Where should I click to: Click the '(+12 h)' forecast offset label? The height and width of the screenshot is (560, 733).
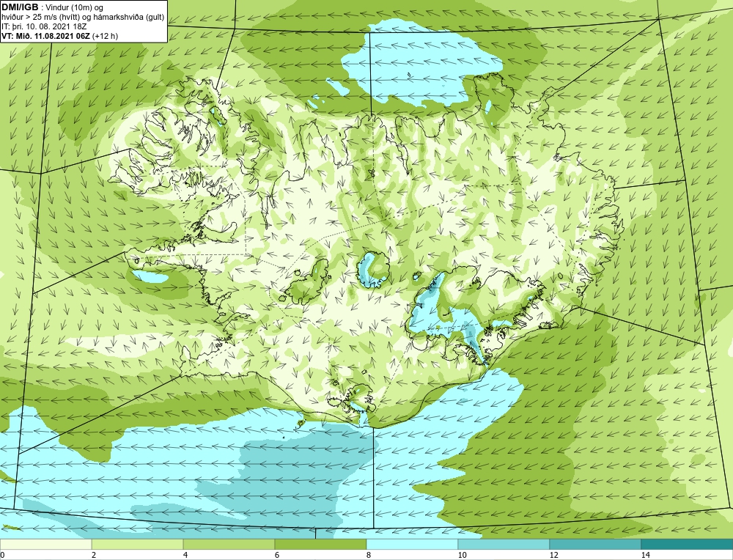(106, 36)
